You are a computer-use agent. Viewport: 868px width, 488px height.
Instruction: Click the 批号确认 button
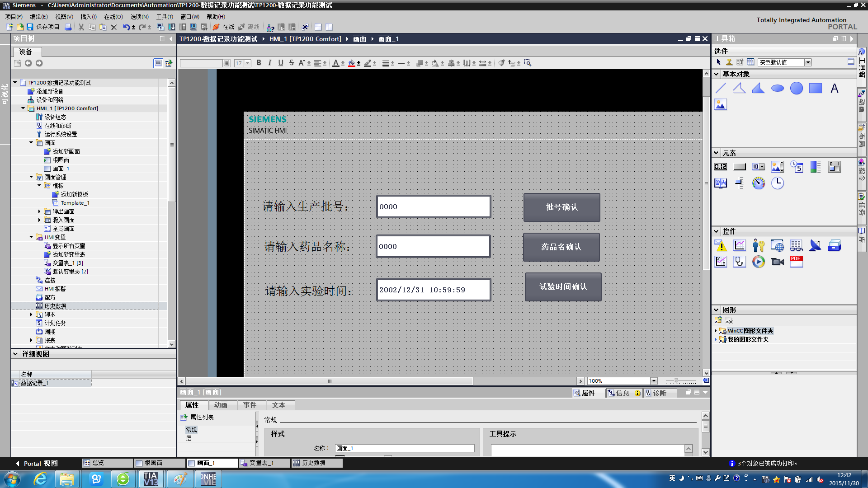561,207
